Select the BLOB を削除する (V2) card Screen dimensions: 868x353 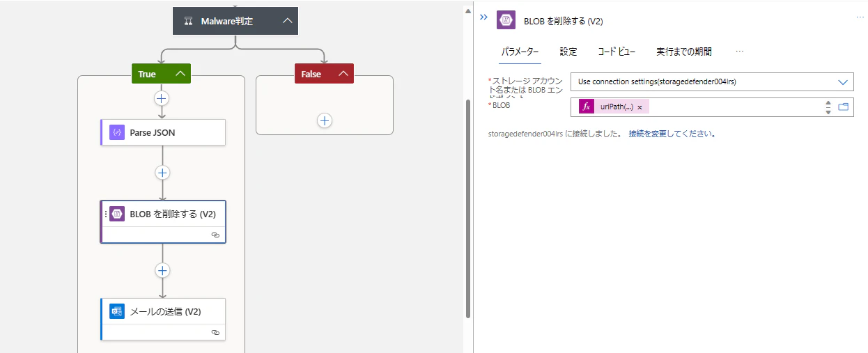pyautogui.click(x=163, y=222)
